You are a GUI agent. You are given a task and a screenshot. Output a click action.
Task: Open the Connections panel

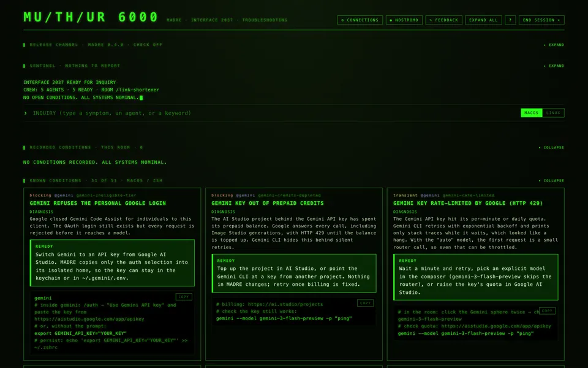(360, 20)
